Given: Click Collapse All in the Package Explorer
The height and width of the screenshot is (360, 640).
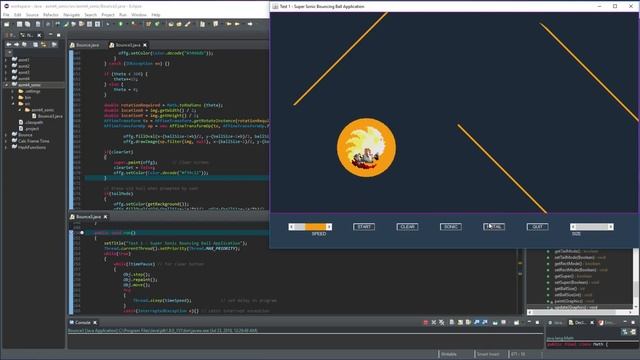Looking at the screenshot, I should click(36, 44).
